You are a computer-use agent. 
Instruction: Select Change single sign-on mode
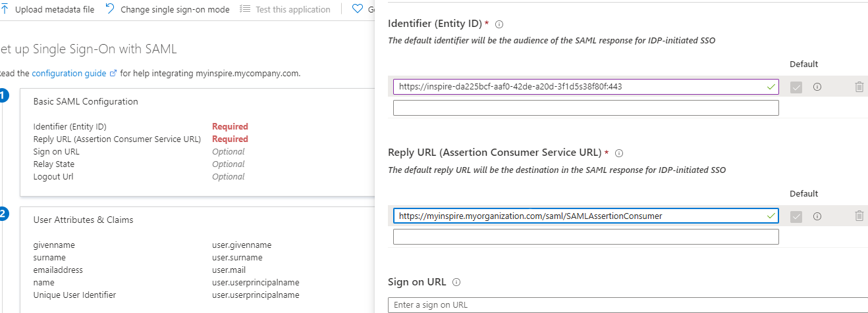168,9
